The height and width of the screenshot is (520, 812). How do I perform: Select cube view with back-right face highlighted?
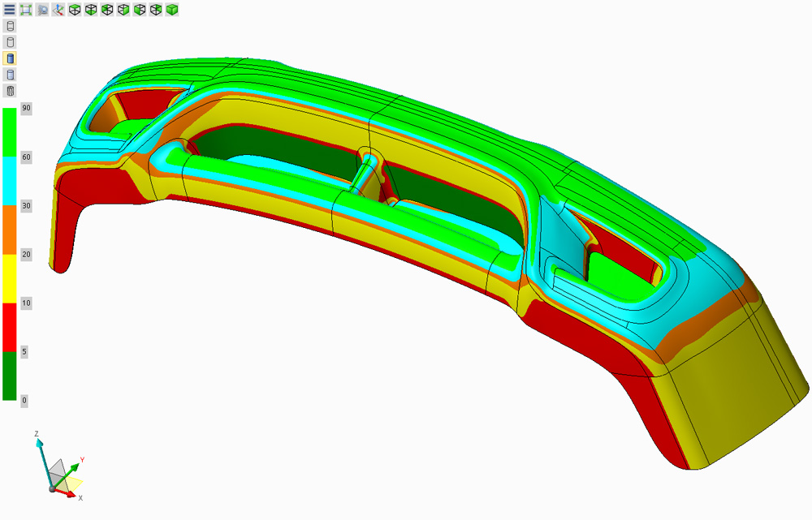pos(156,9)
